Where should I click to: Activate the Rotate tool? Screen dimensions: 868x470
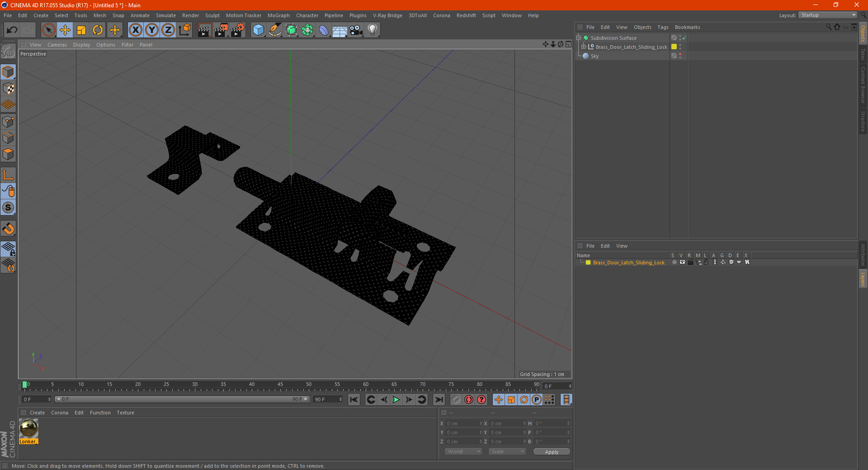(98, 30)
